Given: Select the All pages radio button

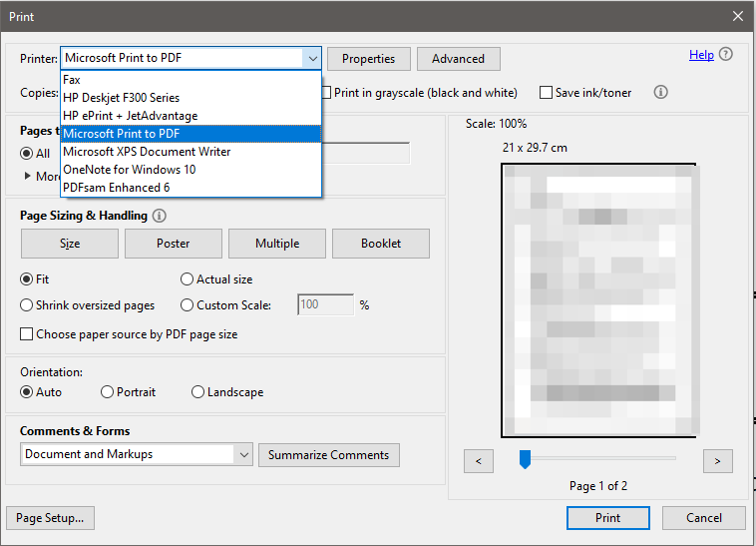Looking at the screenshot, I should tap(27, 154).
